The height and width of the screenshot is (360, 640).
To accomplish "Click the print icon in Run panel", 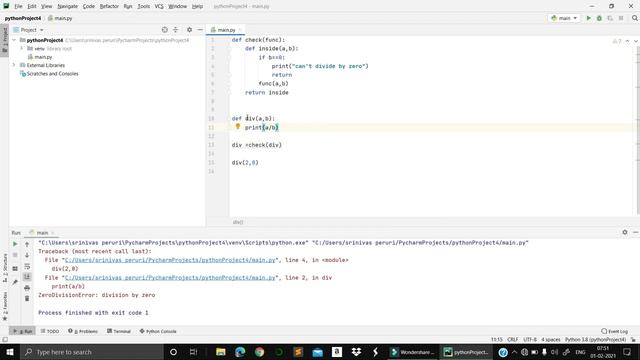I will (27, 288).
